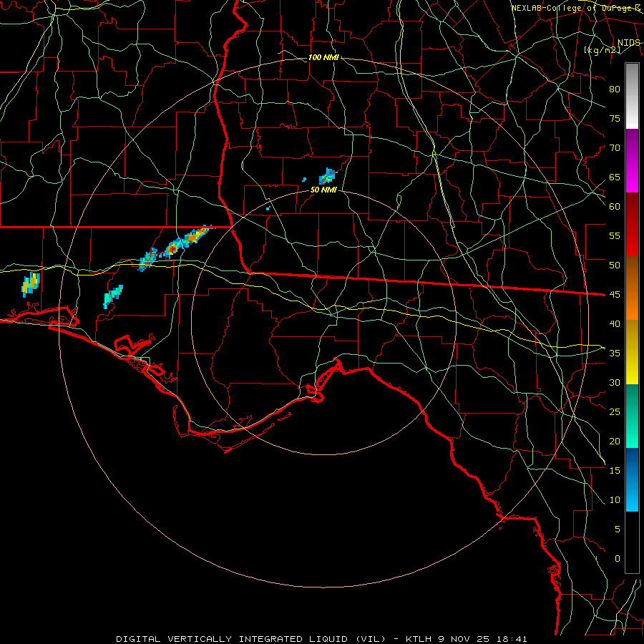Click the blue segment of the color bar
The image size is (644, 644).
632,479
